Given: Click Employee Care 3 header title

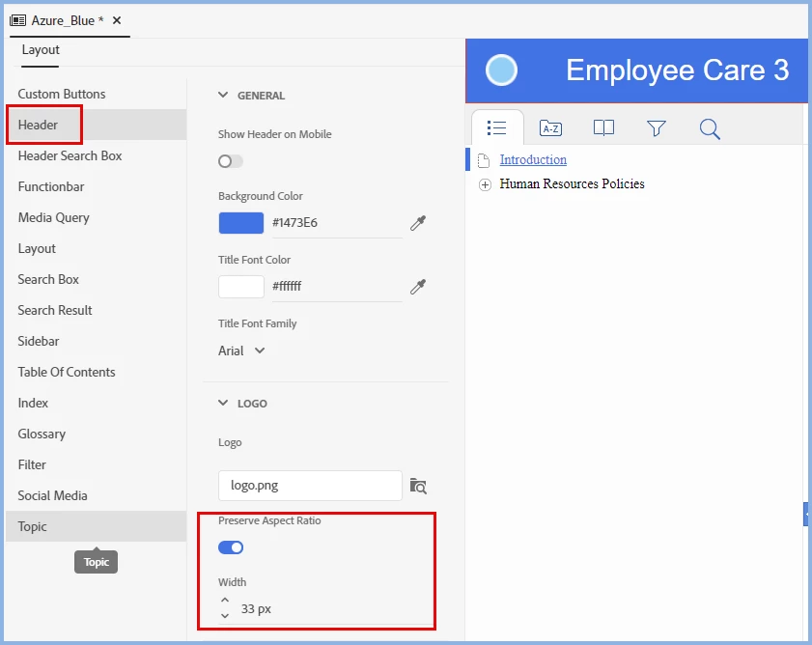Looking at the screenshot, I should coord(678,70).
